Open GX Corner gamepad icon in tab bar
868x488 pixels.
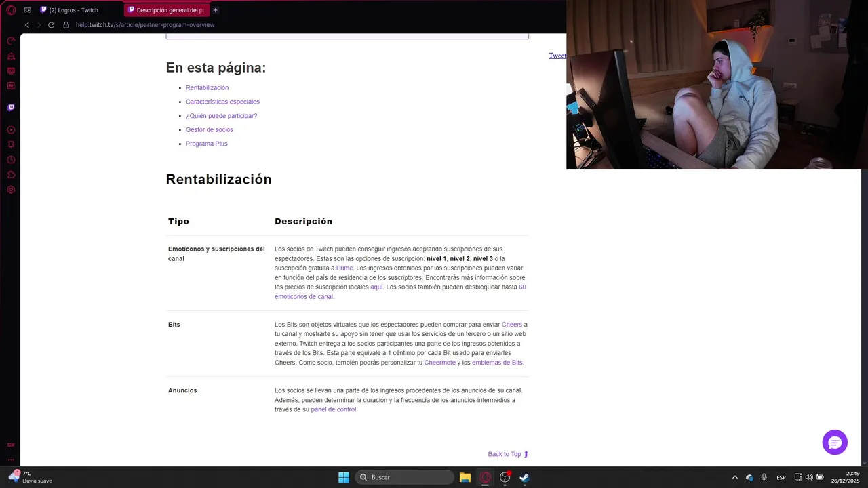click(28, 10)
